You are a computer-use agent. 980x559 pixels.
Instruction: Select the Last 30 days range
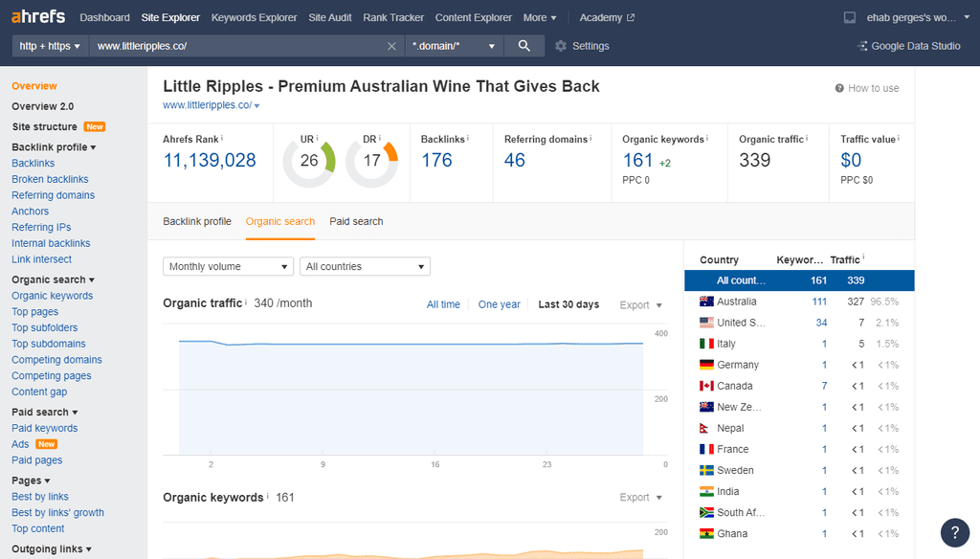pos(568,304)
